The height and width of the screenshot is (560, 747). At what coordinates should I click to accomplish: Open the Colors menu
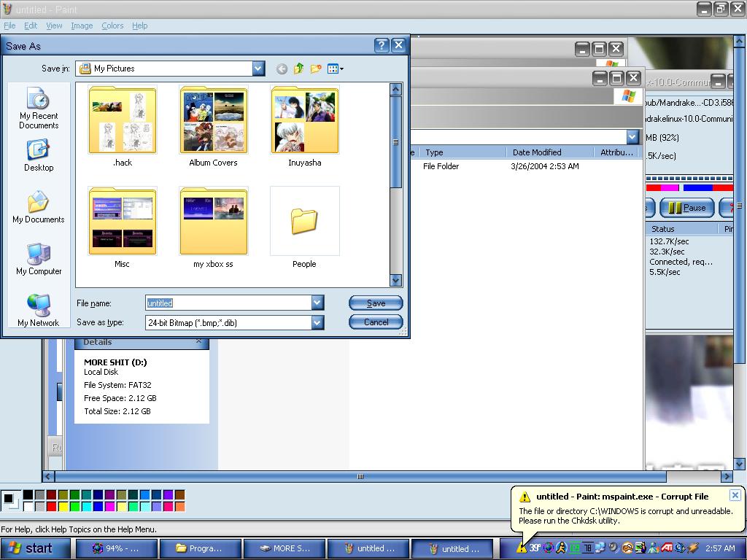click(112, 26)
